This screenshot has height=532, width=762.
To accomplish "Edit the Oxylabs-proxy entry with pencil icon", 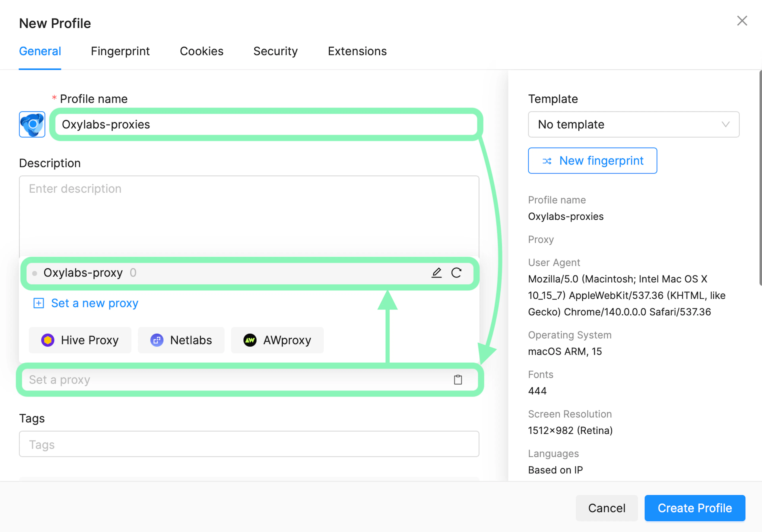I will (436, 273).
